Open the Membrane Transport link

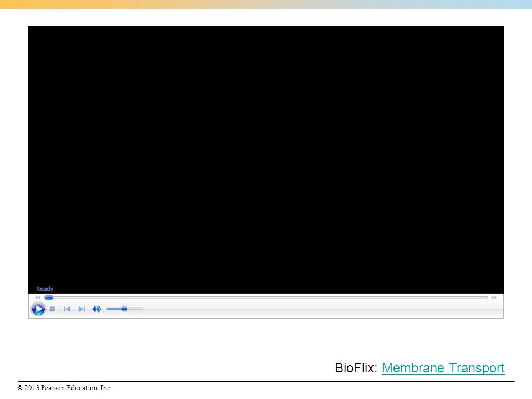(x=443, y=368)
